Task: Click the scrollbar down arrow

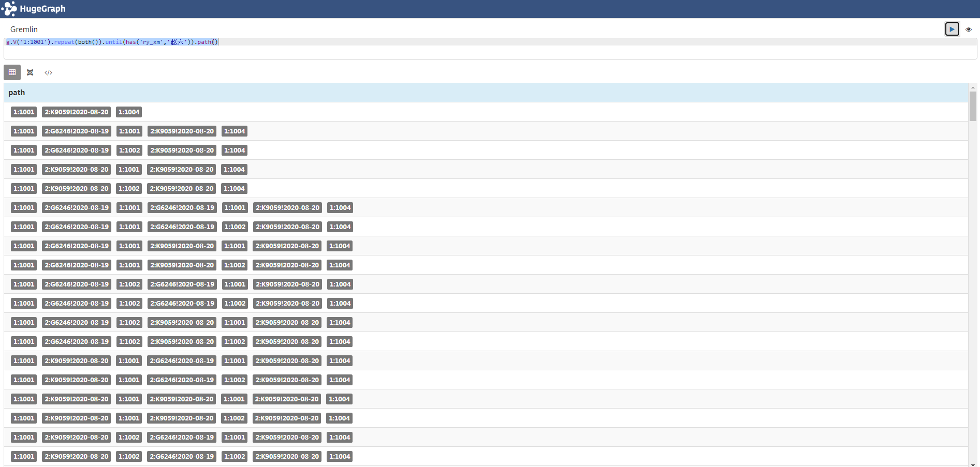Action: pyautogui.click(x=973, y=464)
